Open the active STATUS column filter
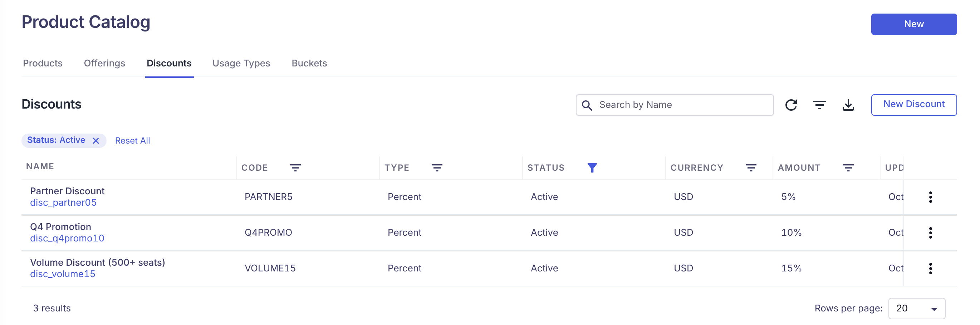 (592, 167)
